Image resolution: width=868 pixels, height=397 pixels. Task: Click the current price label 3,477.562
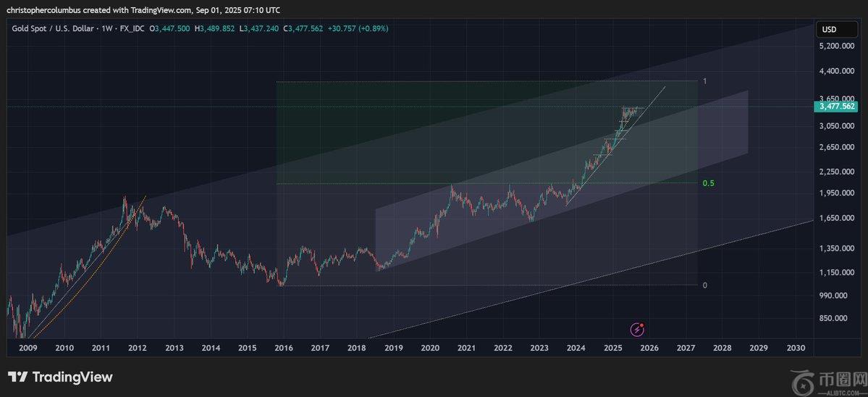[x=837, y=106]
